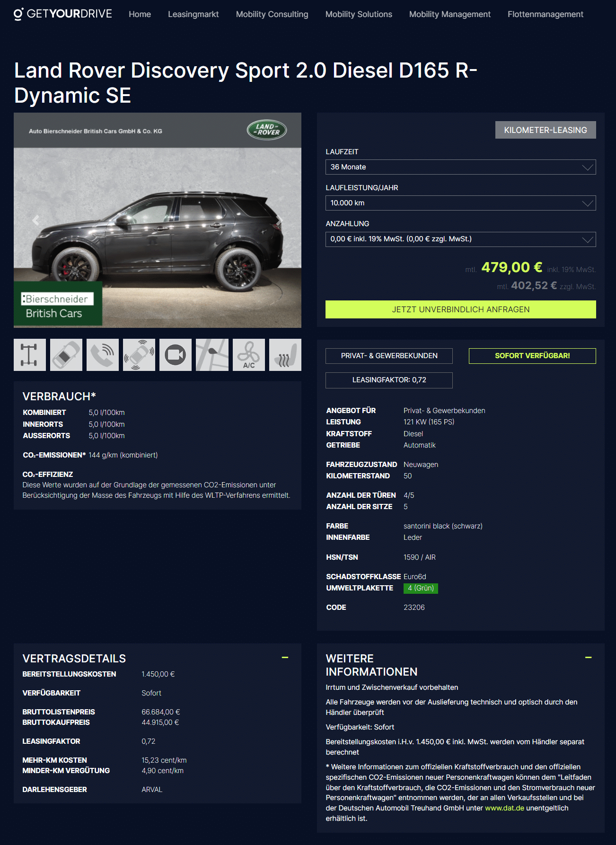The image size is (616, 845).
Task: Click the Kilometer-Leasing button
Action: (546, 130)
